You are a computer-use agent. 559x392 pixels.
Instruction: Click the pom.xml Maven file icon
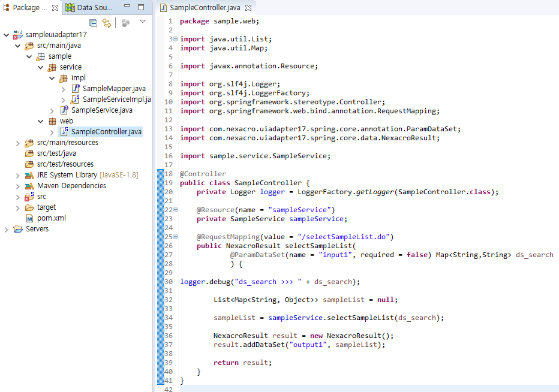(x=29, y=218)
